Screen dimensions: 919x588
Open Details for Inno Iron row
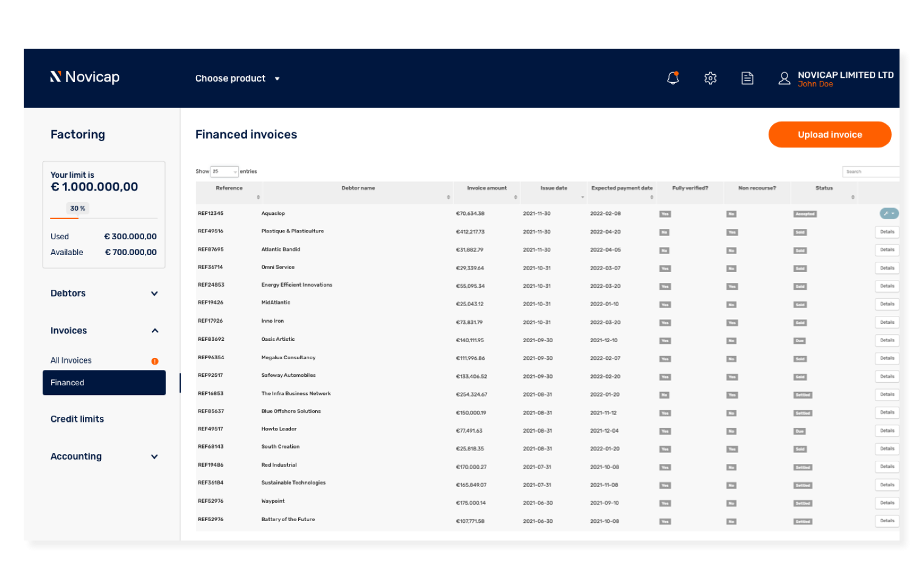pyautogui.click(x=887, y=323)
